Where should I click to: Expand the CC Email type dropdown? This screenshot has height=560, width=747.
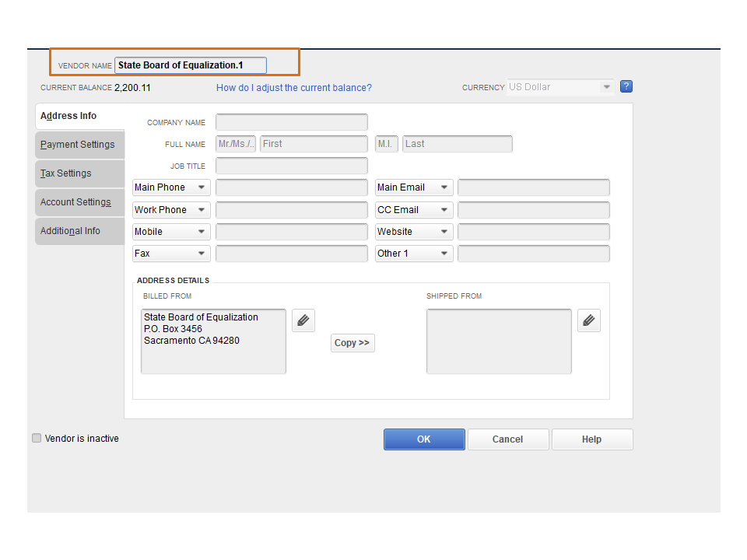point(414,210)
